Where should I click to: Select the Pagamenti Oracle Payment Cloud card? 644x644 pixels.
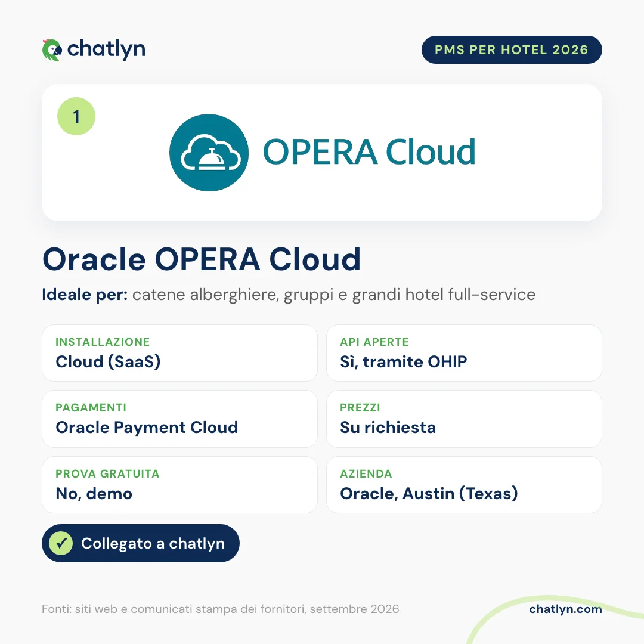(180, 419)
